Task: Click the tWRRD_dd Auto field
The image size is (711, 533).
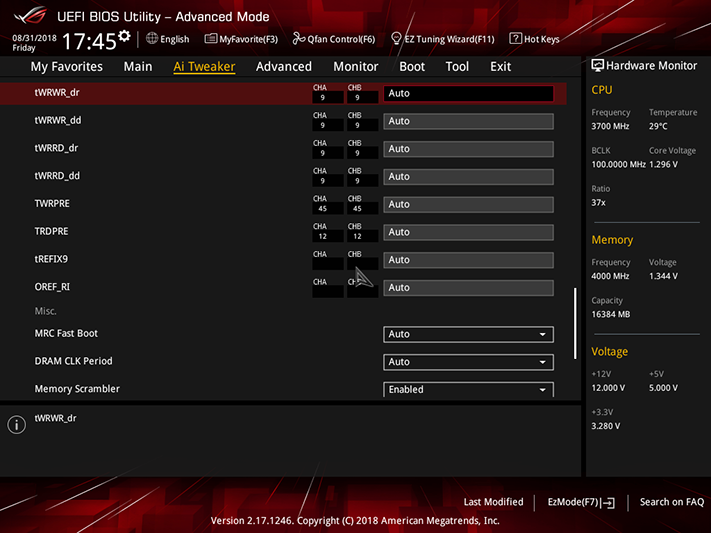Action: [468, 176]
